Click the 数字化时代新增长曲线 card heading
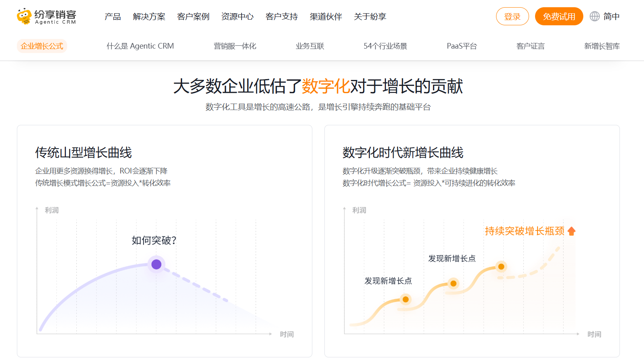The width and height of the screenshot is (644, 363). tap(403, 153)
